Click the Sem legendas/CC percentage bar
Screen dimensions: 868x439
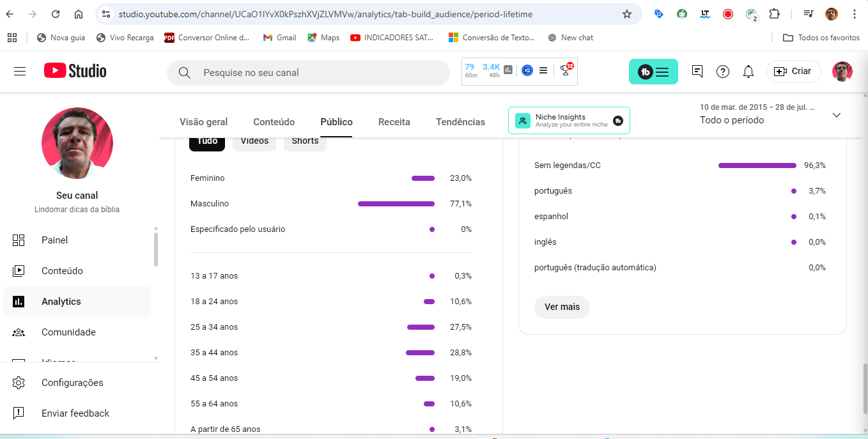click(757, 166)
